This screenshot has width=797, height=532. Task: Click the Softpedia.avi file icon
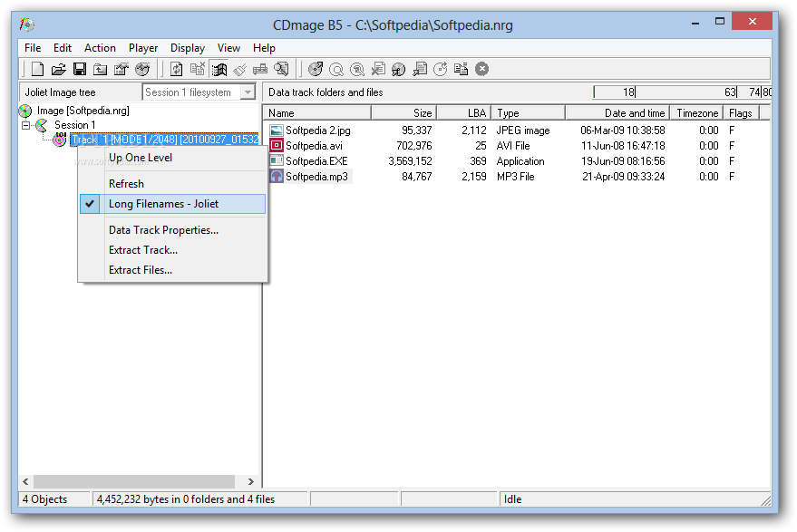[276, 146]
